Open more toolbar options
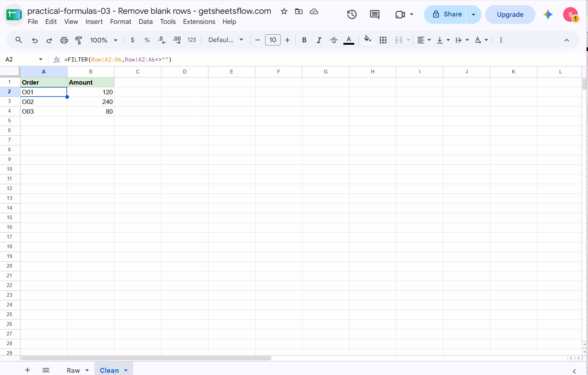This screenshot has width=588, height=375. (x=501, y=40)
